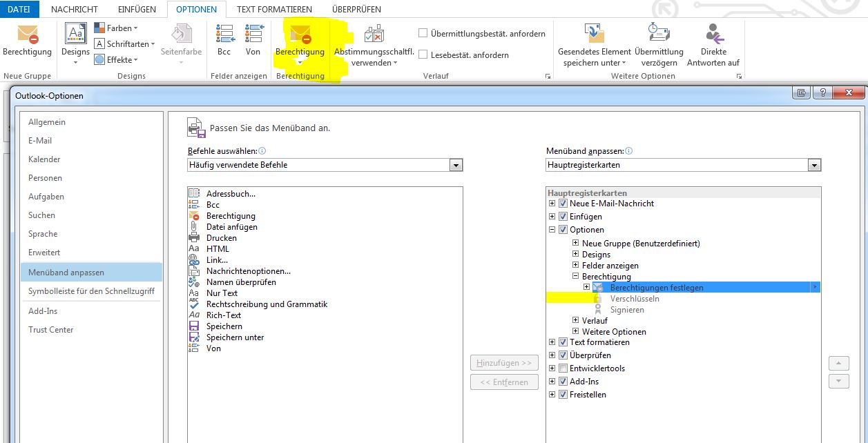Select the OPTIONEN ribbon tab
868x443 pixels.
coord(196,9)
